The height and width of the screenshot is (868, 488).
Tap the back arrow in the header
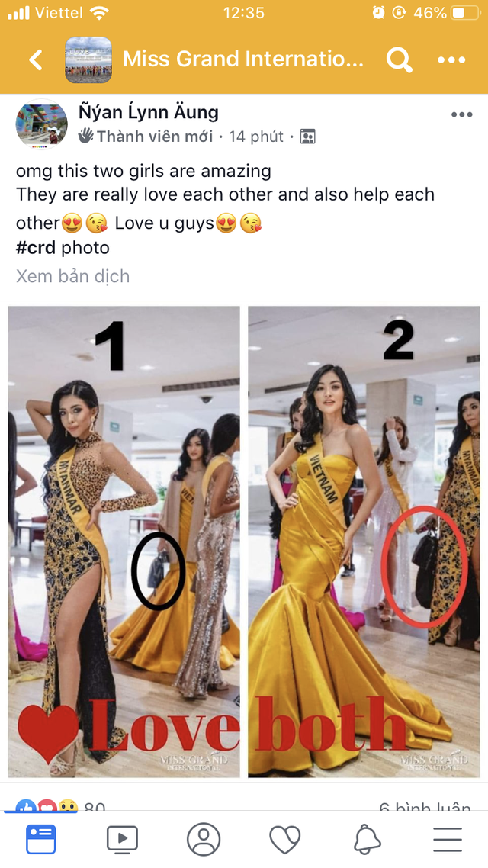[x=36, y=59]
